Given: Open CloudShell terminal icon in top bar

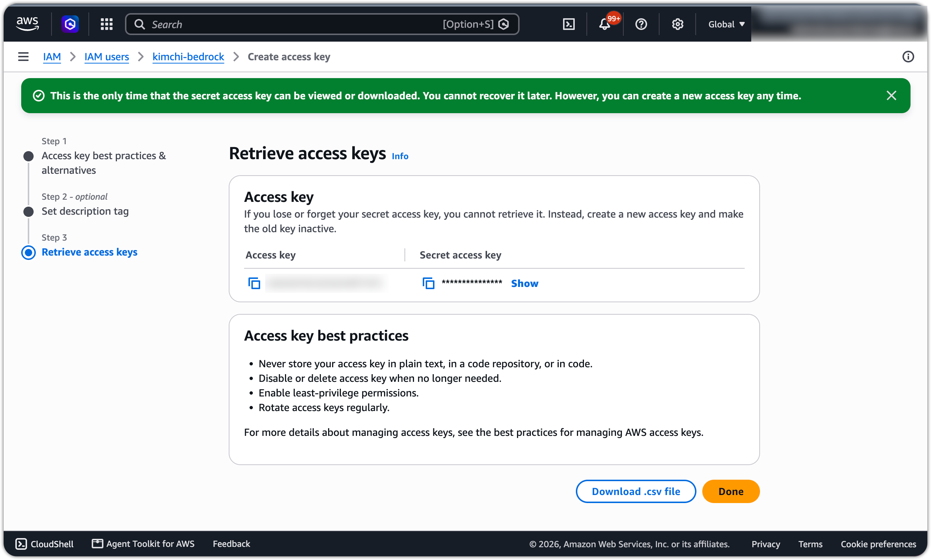Looking at the screenshot, I should pyautogui.click(x=569, y=24).
